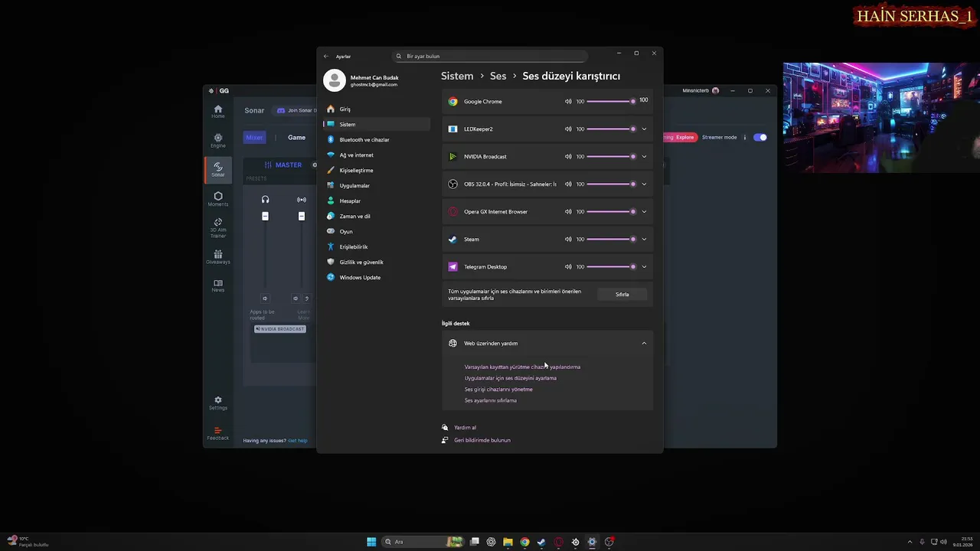The width and height of the screenshot is (980, 551).
Task: Select Bluetooth ve cihazlar in the sidebar
Action: pos(375,139)
